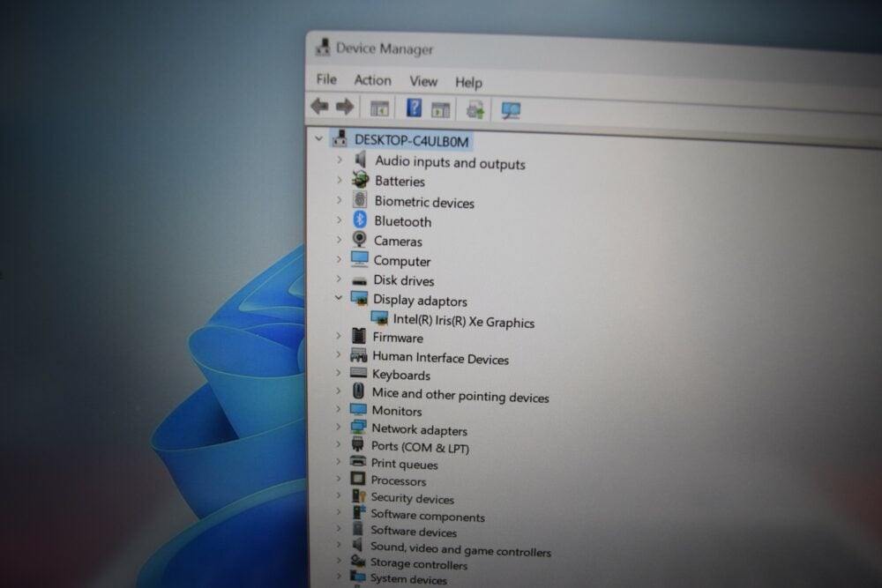Select Sound, video and game controllers

(460, 548)
